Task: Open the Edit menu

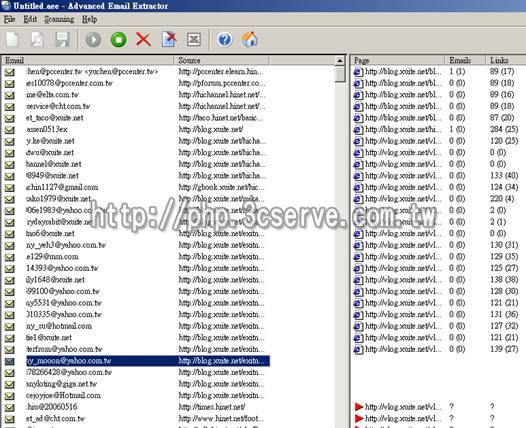Action: [30, 19]
